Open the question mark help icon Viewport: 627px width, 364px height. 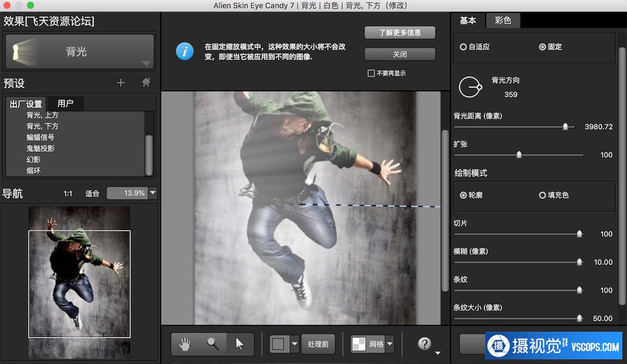424,343
